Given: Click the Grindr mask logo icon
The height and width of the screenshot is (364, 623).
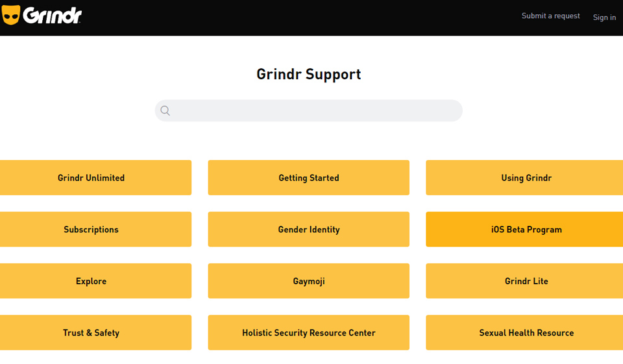Looking at the screenshot, I should coord(11,15).
